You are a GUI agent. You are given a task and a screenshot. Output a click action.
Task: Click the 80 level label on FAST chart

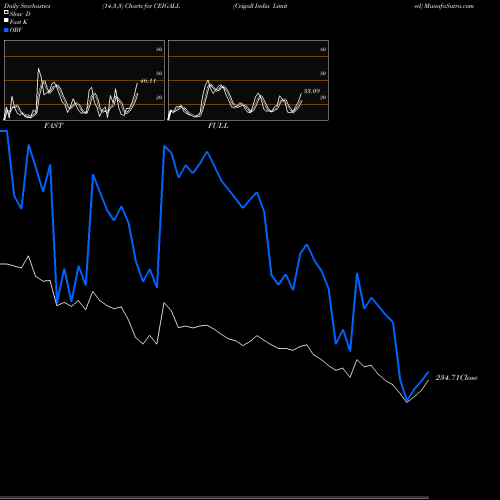tap(159, 49)
